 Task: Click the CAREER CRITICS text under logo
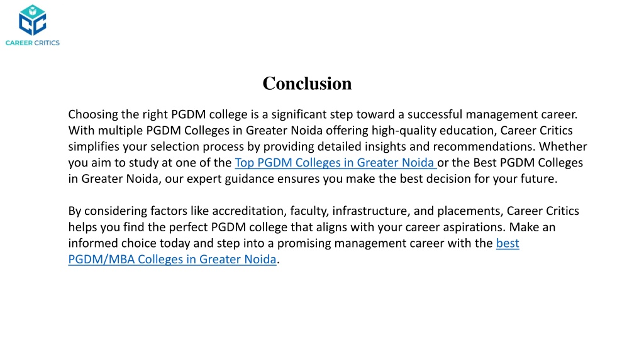pyautogui.click(x=33, y=43)
